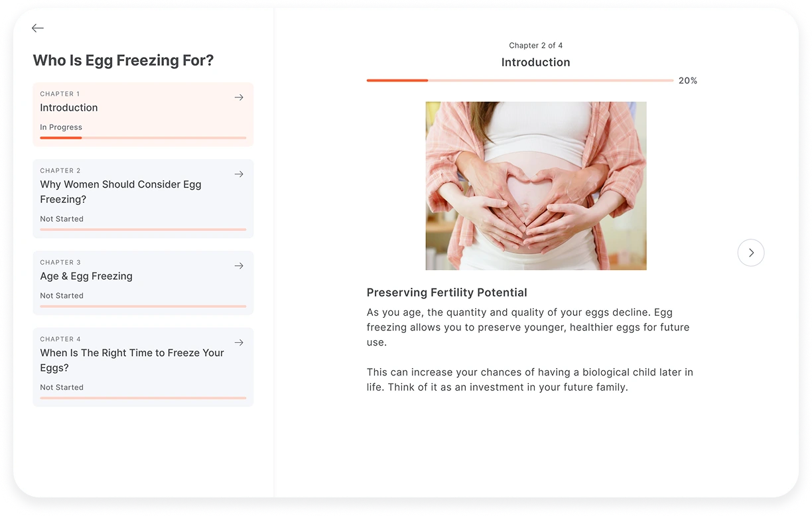Return to previous screen via back arrow

click(38, 28)
